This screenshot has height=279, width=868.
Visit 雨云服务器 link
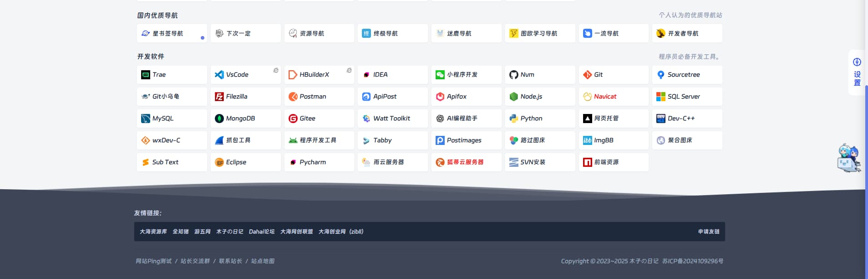point(393,162)
